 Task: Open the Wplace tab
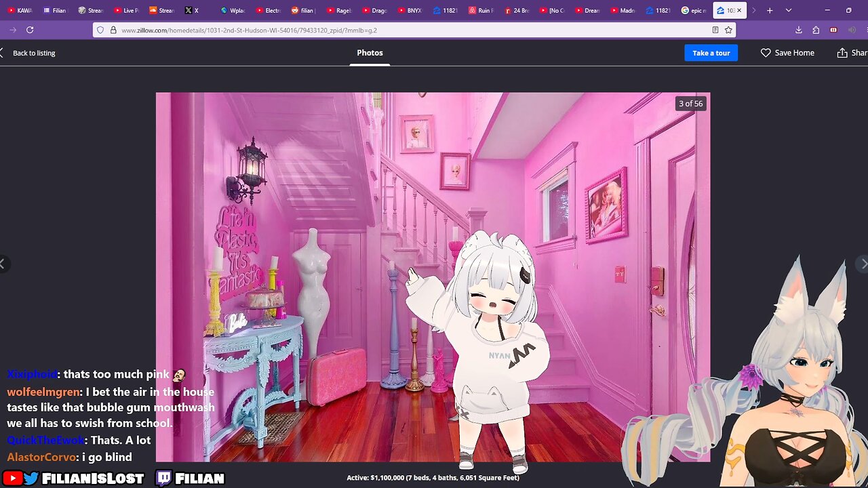click(x=233, y=10)
